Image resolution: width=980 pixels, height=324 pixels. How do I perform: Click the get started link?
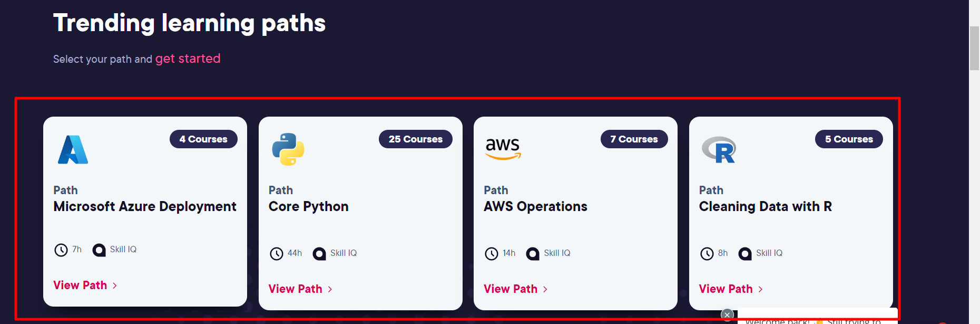pos(188,59)
